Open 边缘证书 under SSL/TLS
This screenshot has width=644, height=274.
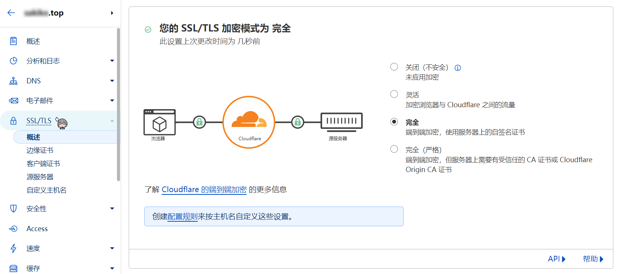pyautogui.click(x=40, y=150)
